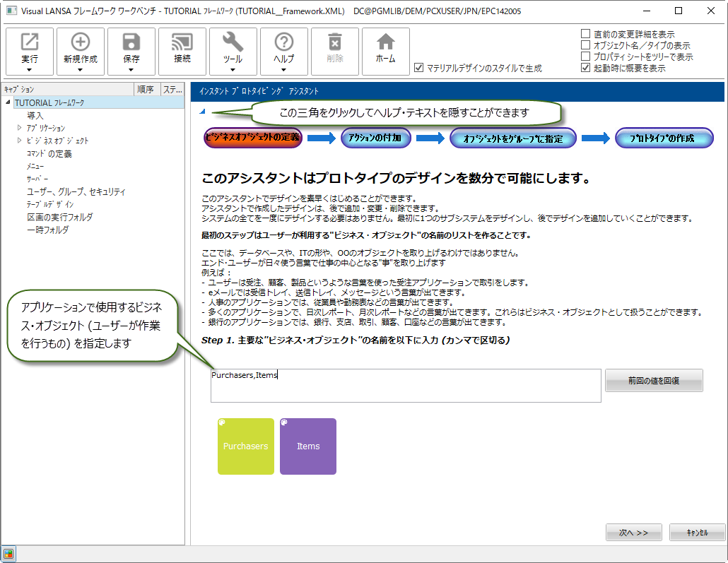Click the palette icon on Purchasers tile
The height and width of the screenshot is (563, 728).
(222, 422)
